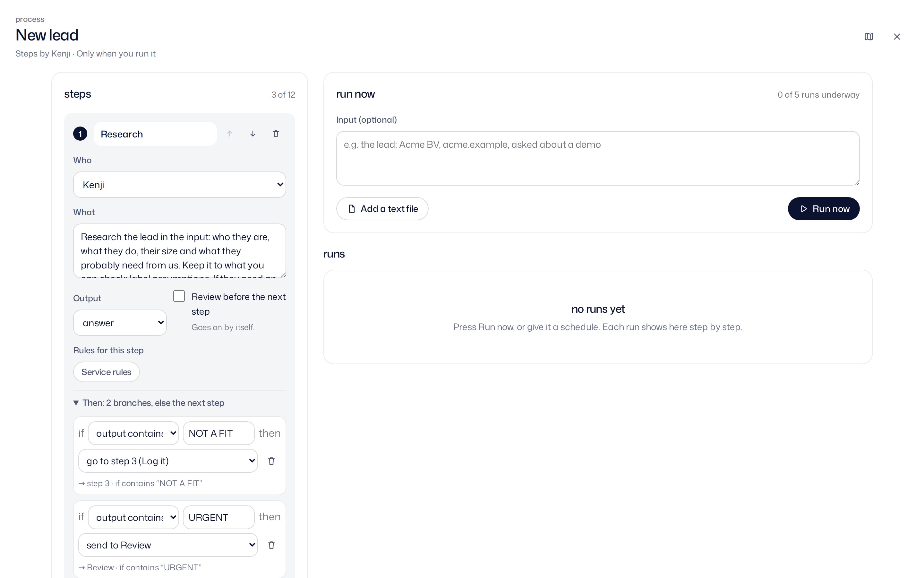Image resolution: width=924 pixels, height=578 pixels.
Task: Edit the URGENT value field
Action: 218,517
